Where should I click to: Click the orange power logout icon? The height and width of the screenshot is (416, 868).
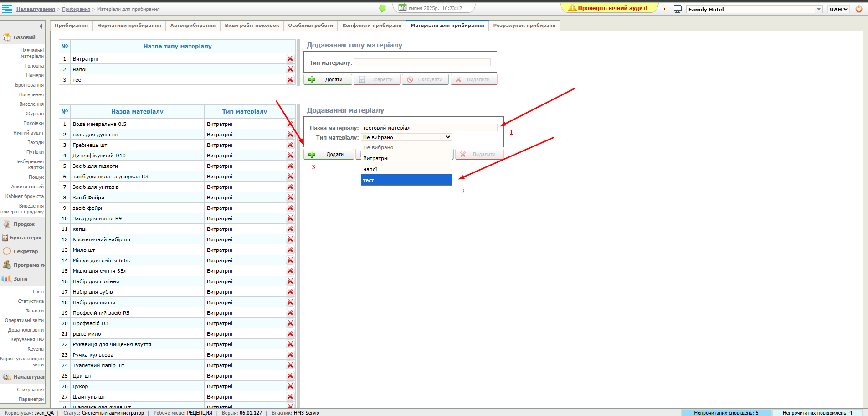(x=859, y=9)
